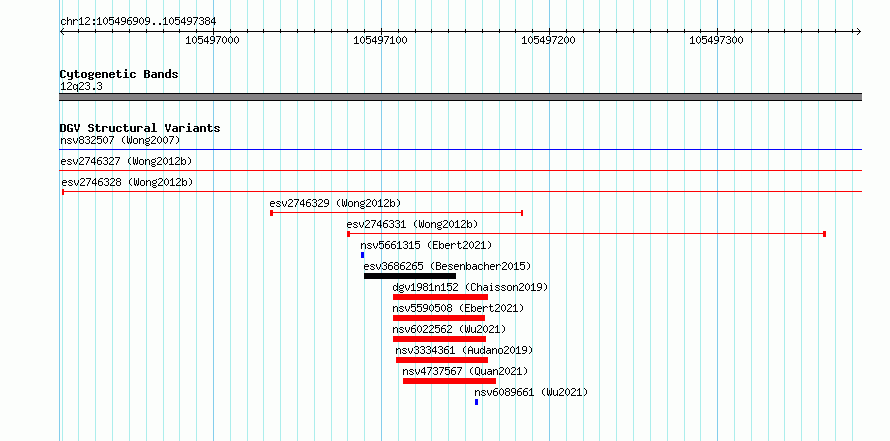The width and height of the screenshot is (890, 441).
Task: Click the nsv6022562 (Wu2021) label
Action: click(x=449, y=329)
